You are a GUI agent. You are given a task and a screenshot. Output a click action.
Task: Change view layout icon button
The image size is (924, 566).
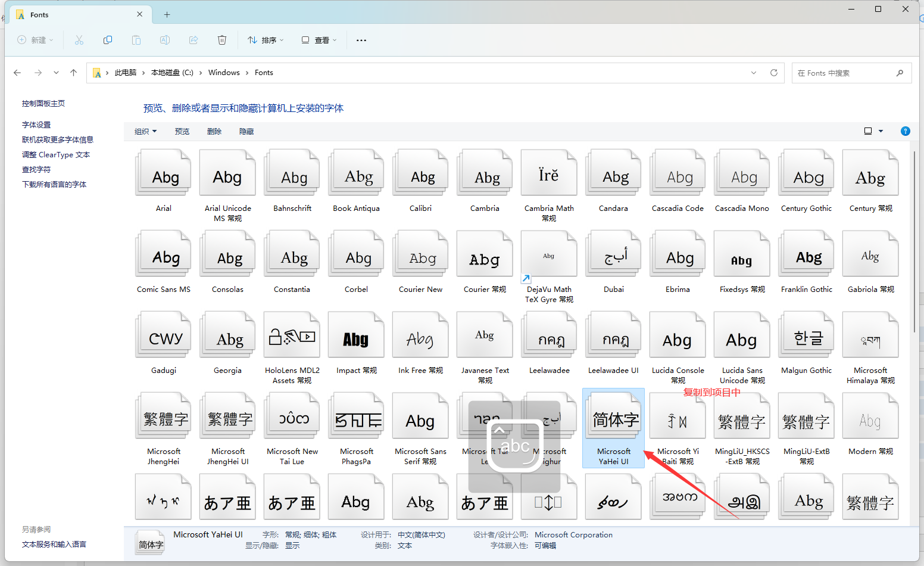tap(868, 131)
